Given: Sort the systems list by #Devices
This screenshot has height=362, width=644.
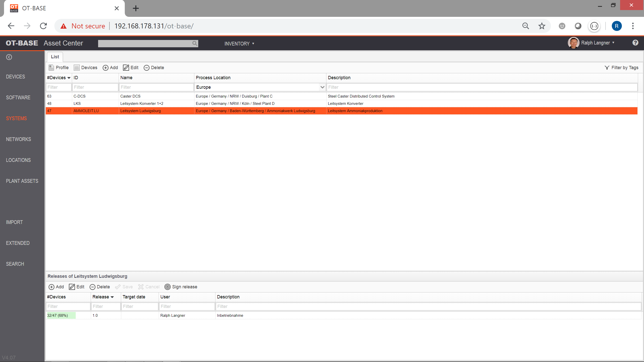Looking at the screenshot, I should pos(59,78).
